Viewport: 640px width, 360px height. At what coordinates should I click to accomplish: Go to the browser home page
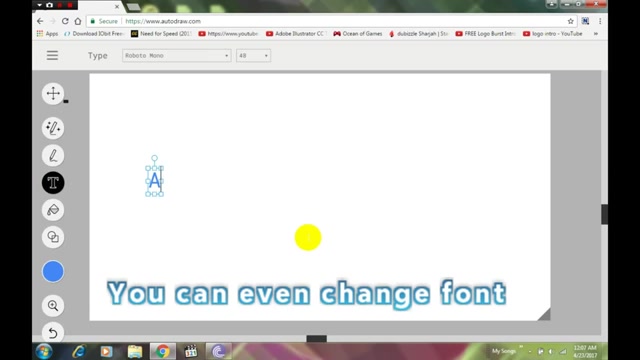tap(78, 21)
